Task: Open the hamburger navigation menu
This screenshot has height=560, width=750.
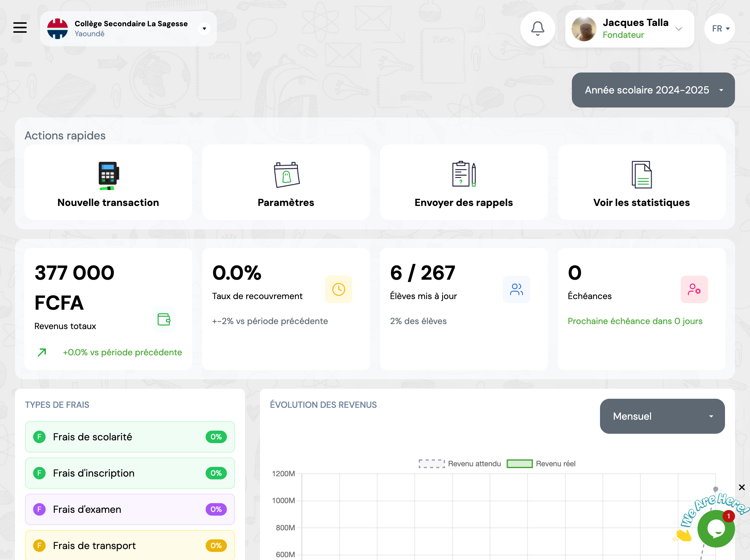Action: [x=20, y=27]
